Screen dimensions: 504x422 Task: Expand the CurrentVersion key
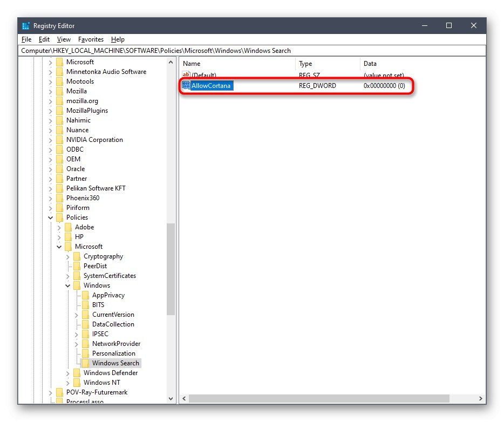coord(77,315)
